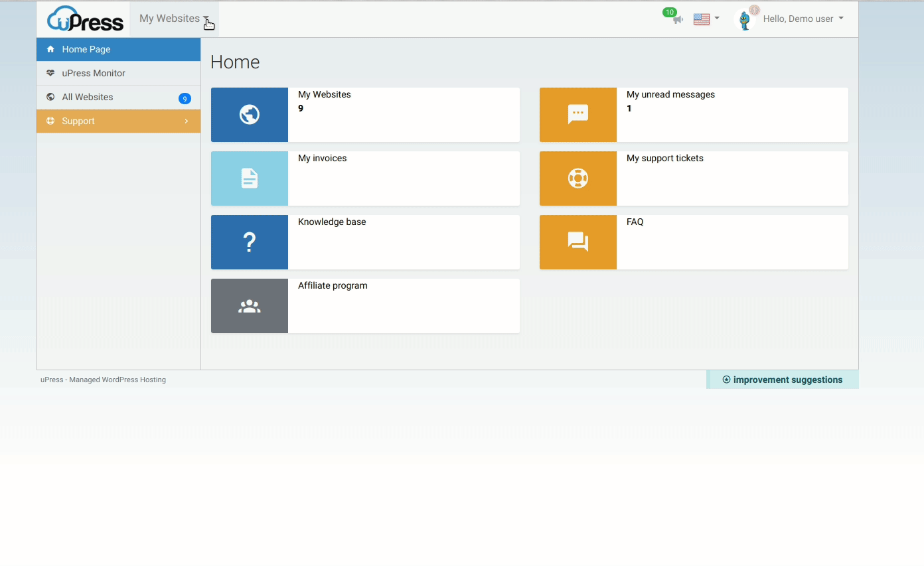Click the websites count 9 in My Websites card

coord(301,108)
